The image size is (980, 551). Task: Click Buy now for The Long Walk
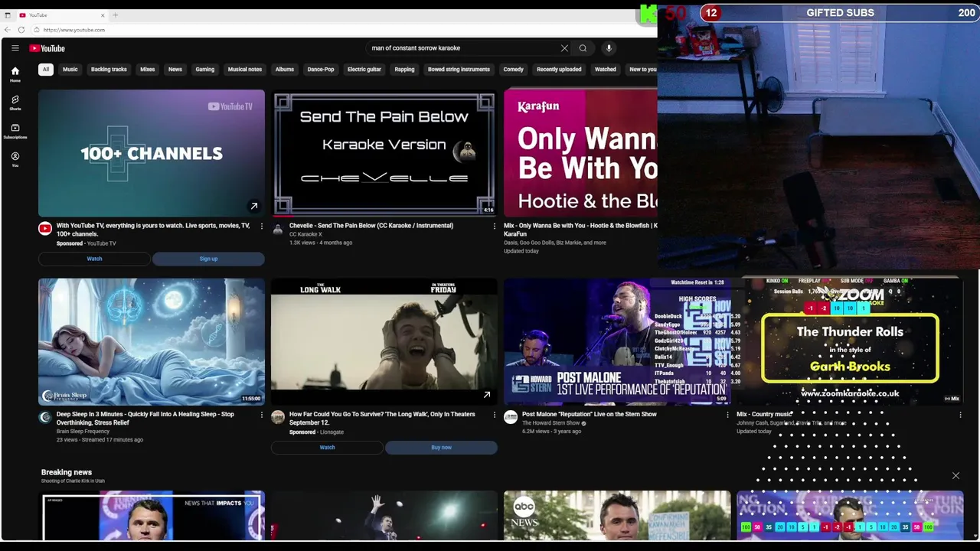pyautogui.click(x=441, y=448)
